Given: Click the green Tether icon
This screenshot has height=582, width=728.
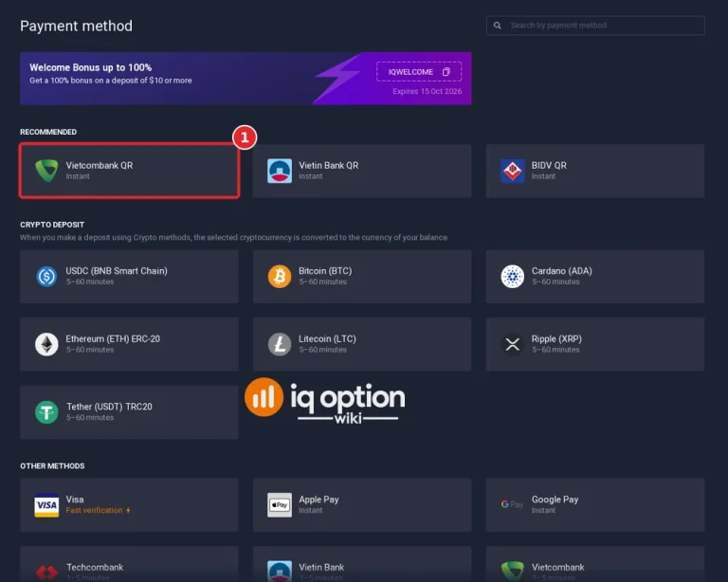Looking at the screenshot, I should tap(46, 411).
